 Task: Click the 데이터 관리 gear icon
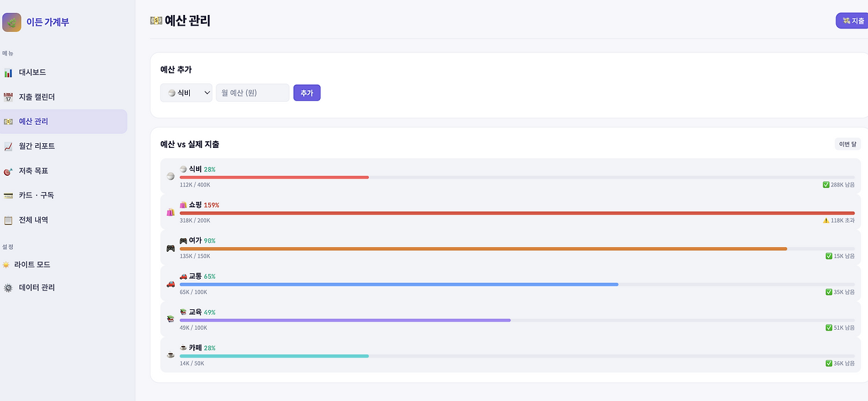(8, 288)
